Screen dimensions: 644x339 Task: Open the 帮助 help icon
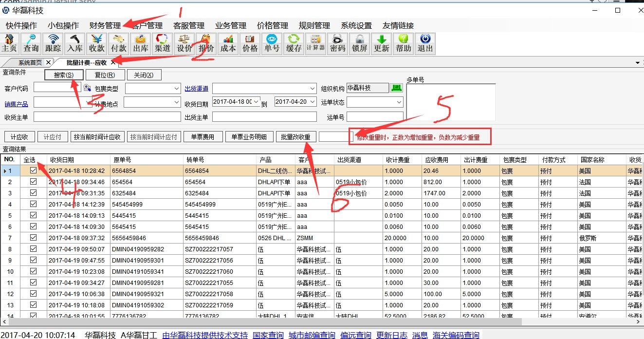coord(404,43)
